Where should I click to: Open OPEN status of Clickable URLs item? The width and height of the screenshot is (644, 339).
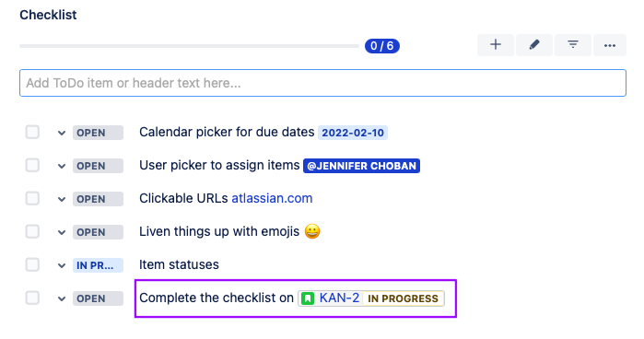[98, 199]
